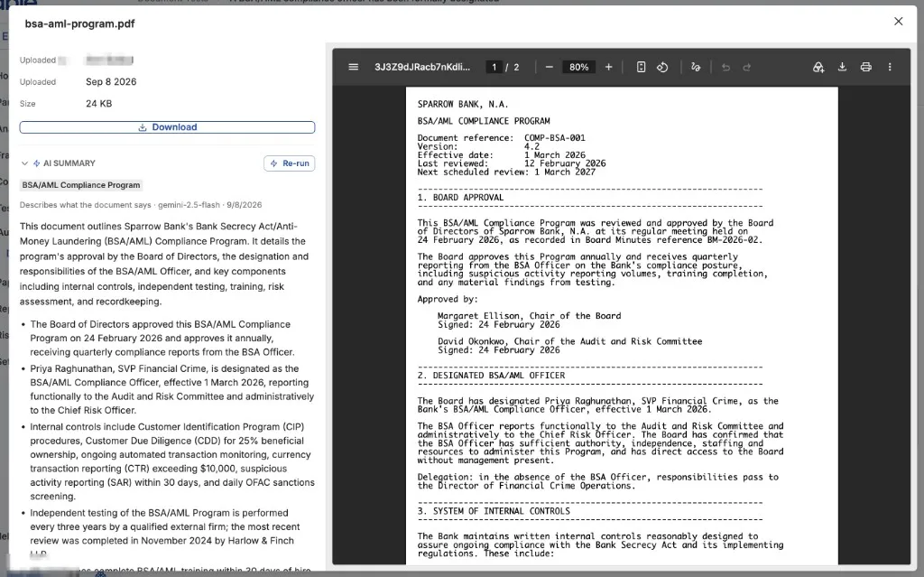
Task: Print the PDF document
Action: click(x=865, y=67)
